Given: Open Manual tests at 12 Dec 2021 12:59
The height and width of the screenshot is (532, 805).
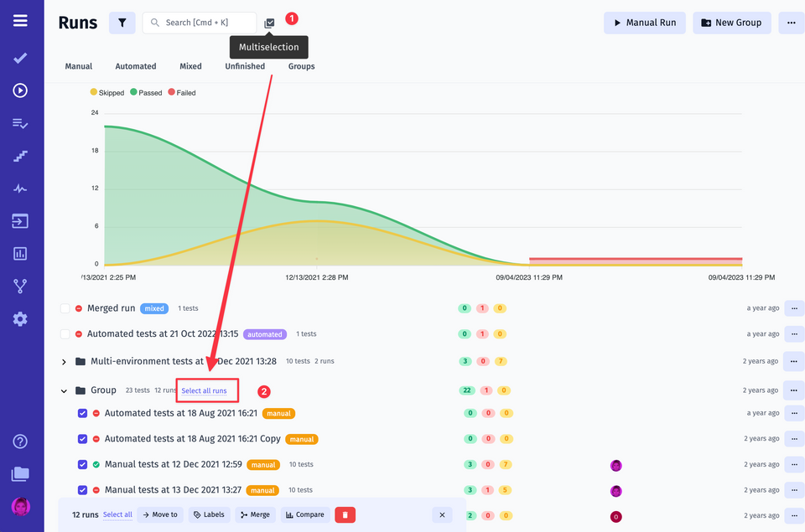Looking at the screenshot, I should point(173,464).
